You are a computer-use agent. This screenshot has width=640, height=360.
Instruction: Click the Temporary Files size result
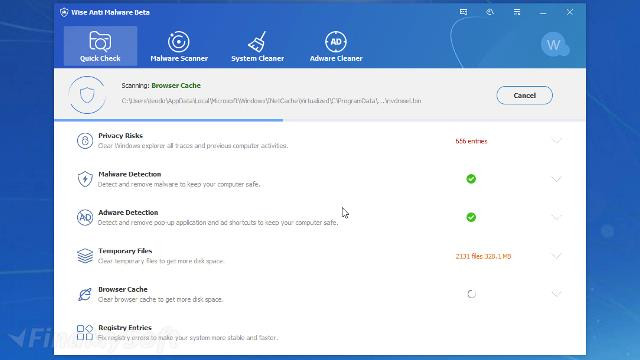[x=483, y=256]
